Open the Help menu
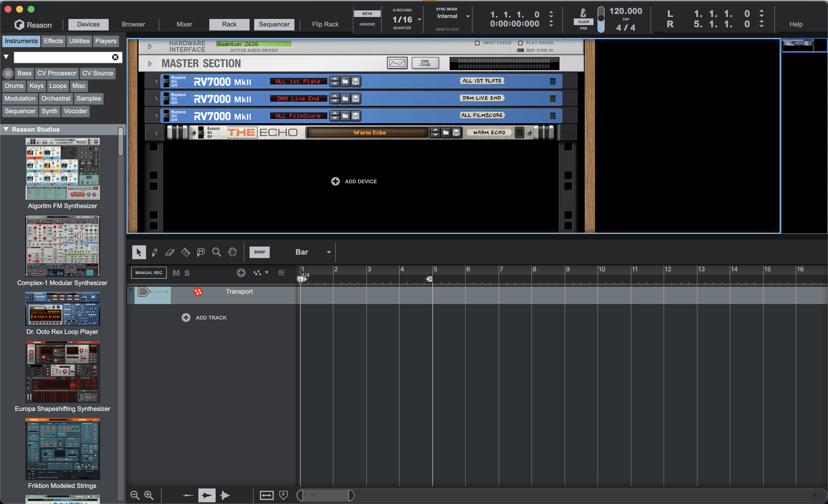 (x=796, y=24)
